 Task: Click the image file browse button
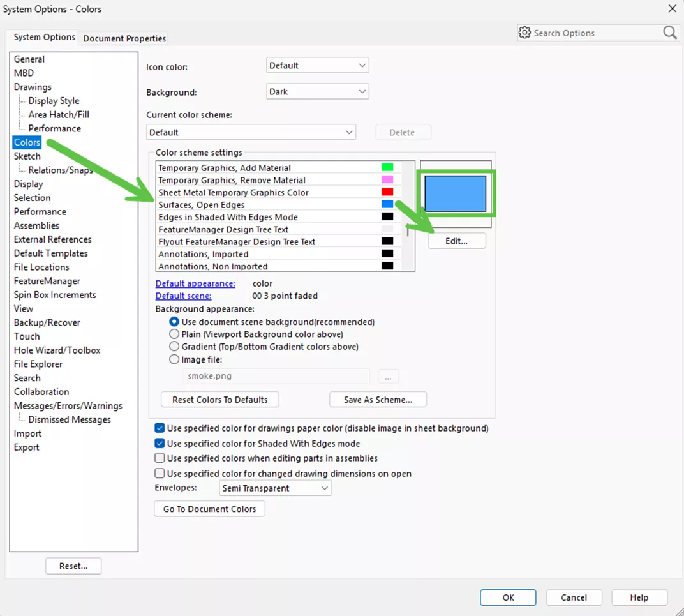coord(388,377)
